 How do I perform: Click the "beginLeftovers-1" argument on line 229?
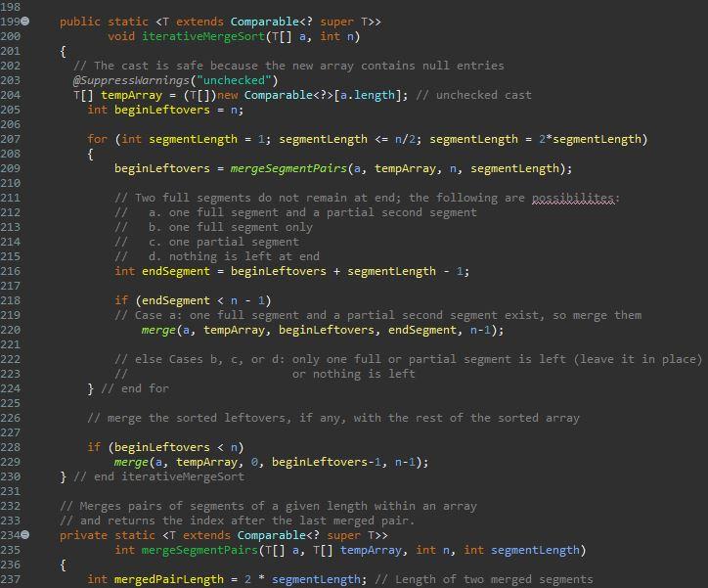[327, 462]
